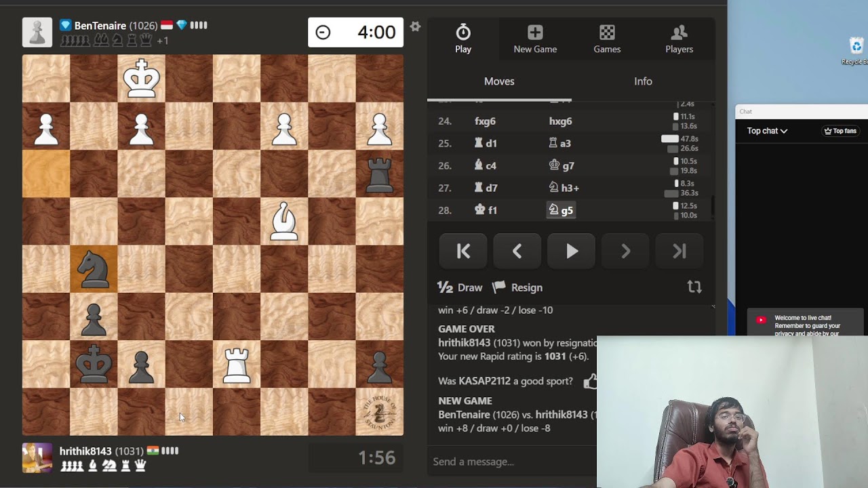Focus the Send a message field
Viewport: 868px width, 488px height.
512,462
